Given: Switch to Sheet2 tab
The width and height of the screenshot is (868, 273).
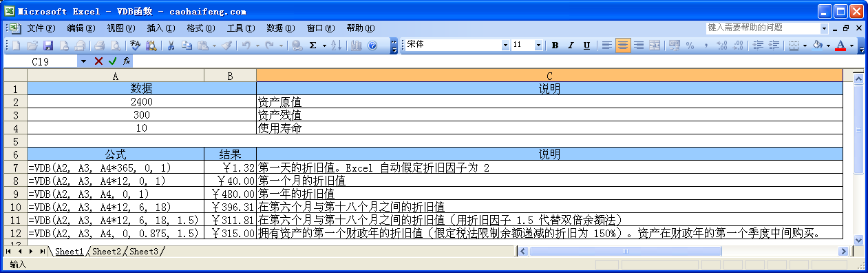Looking at the screenshot, I should 107,252.
